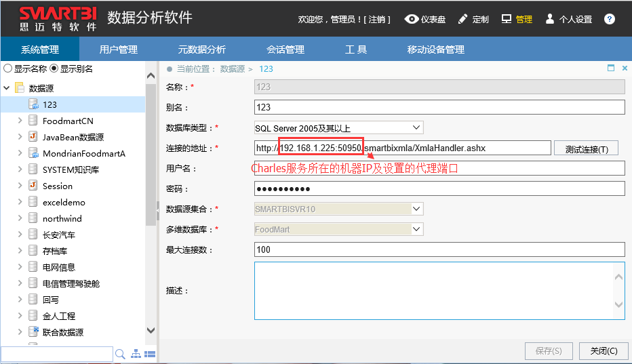The height and width of the screenshot is (364, 632).
Task: Select the 显示名称 radio button
Action: click(x=7, y=68)
